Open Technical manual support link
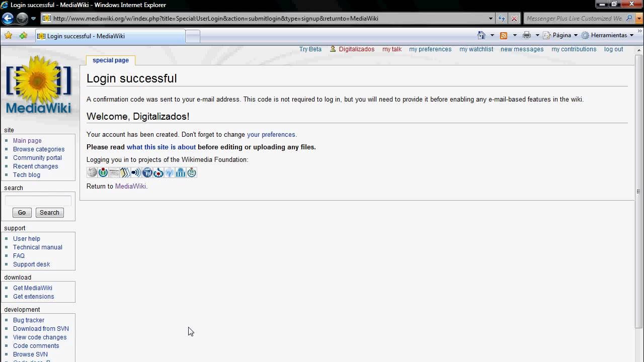Screen dimensions: 644x362 coord(38,247)
